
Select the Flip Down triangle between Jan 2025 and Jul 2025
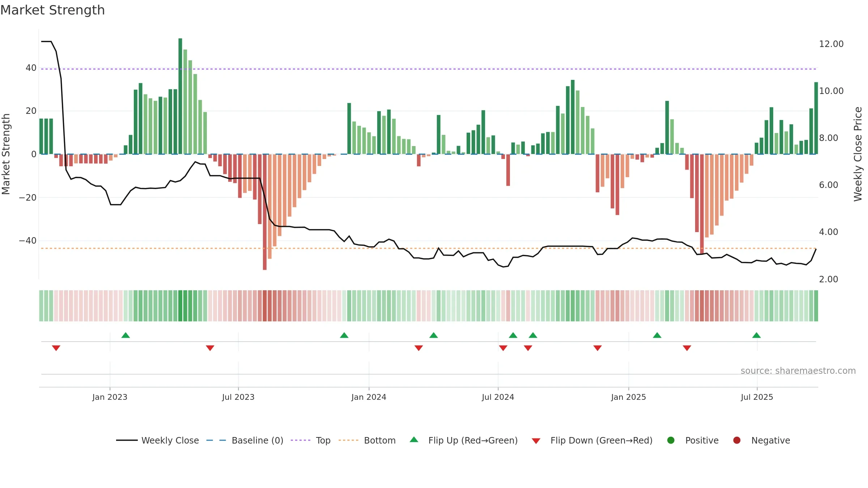click(x=687, y=348)
